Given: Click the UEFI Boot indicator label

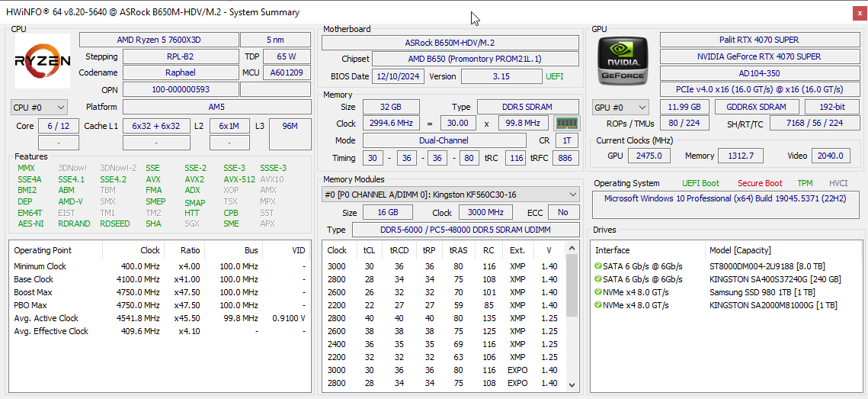Looking at the screenshot, I should [700, 183].
